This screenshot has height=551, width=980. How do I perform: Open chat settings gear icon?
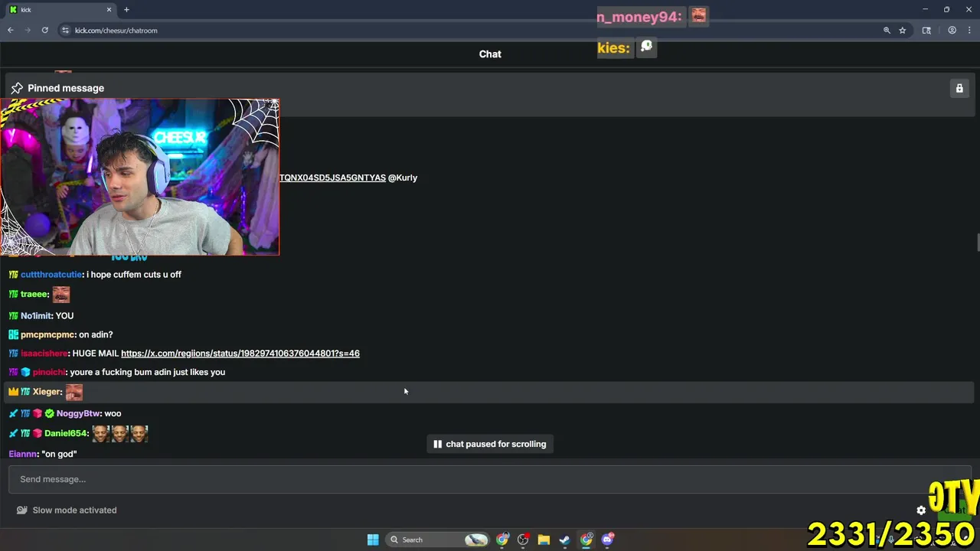tap(921, 510)
